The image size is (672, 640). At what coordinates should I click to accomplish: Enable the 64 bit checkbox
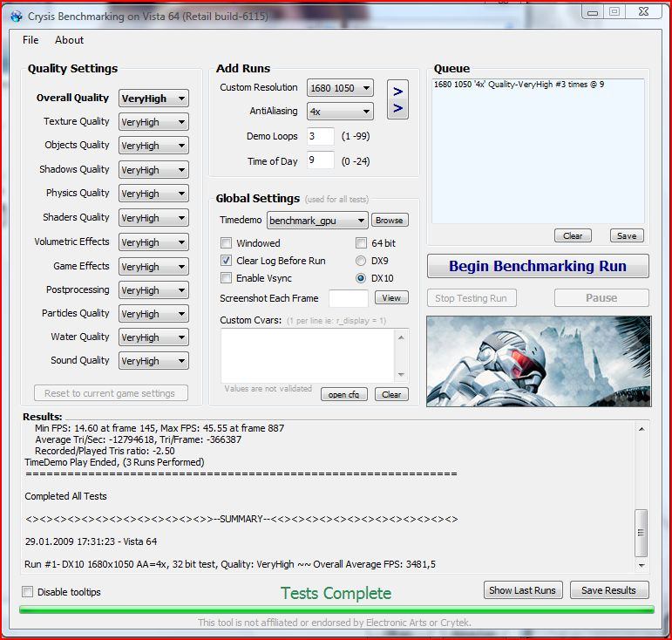[362, 243]
